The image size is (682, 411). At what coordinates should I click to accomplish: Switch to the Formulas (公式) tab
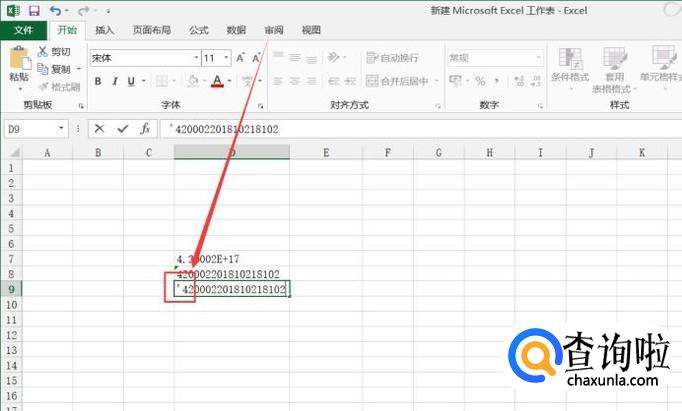tap(199, 30)
